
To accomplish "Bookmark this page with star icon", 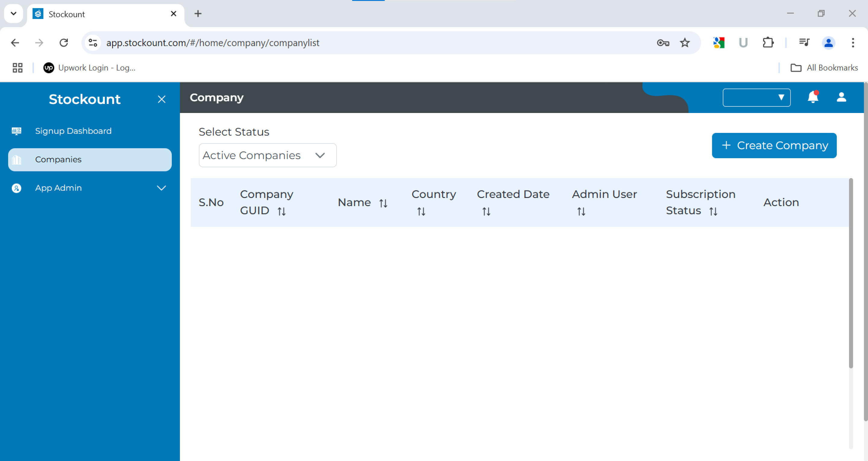I will tap(684, 43).
